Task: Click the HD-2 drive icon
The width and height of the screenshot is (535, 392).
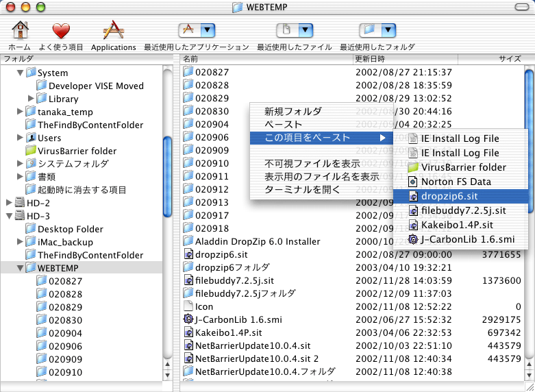Action: (x=20, y=203)
